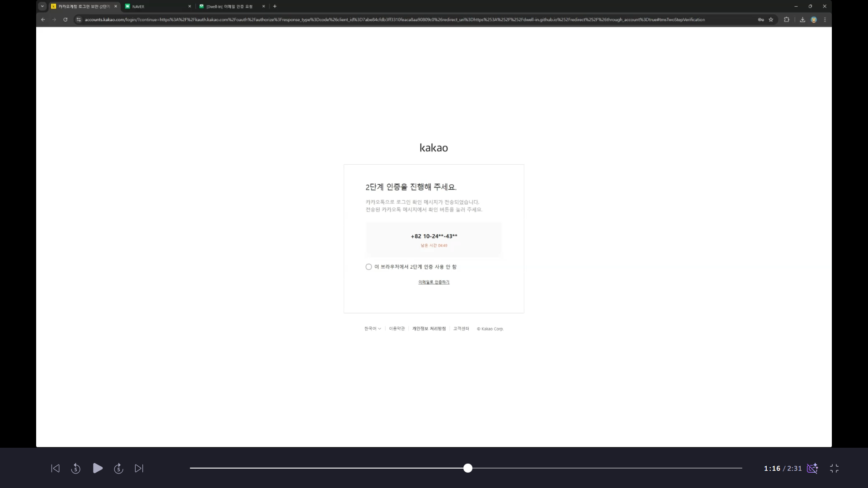
Task: Skip to previous video track
Action: click(x=55, y=469)
